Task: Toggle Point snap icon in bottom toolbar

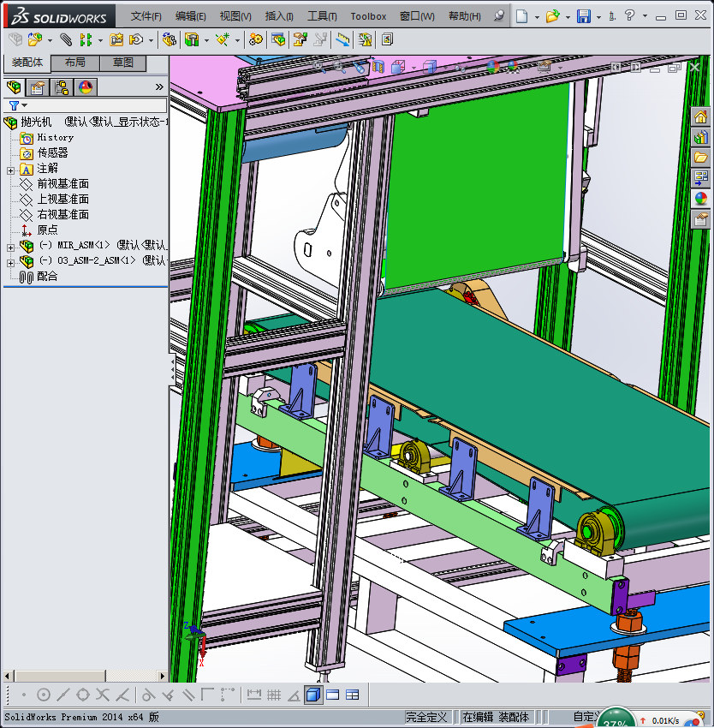Action: pos(24,695)
